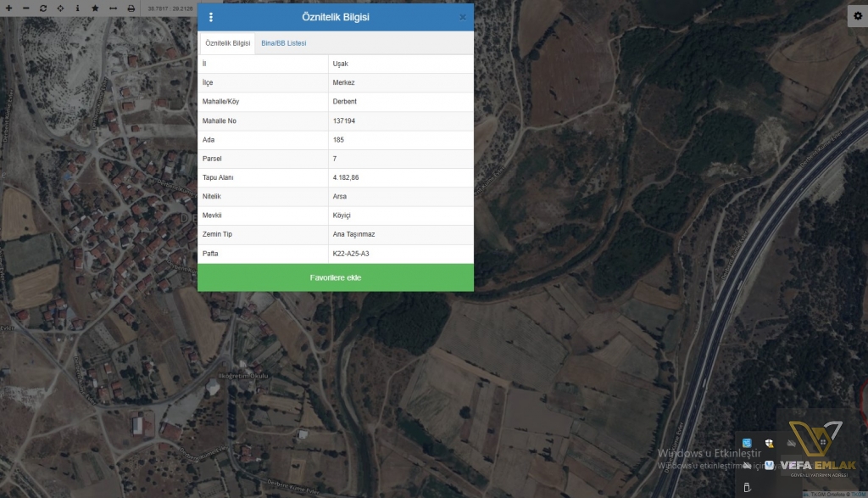Click the Pafta value K22-A25-A3

pyautogui.click(x=351, y=254)
